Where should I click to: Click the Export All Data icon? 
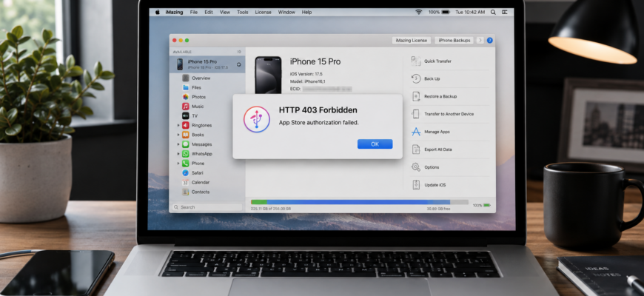coord(416,149)
